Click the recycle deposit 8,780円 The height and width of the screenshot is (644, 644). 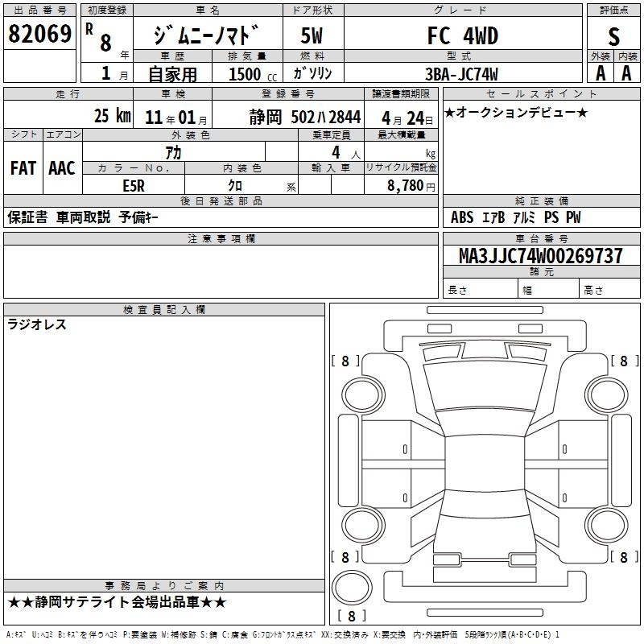pyautogui.click(x=411, y=185)
